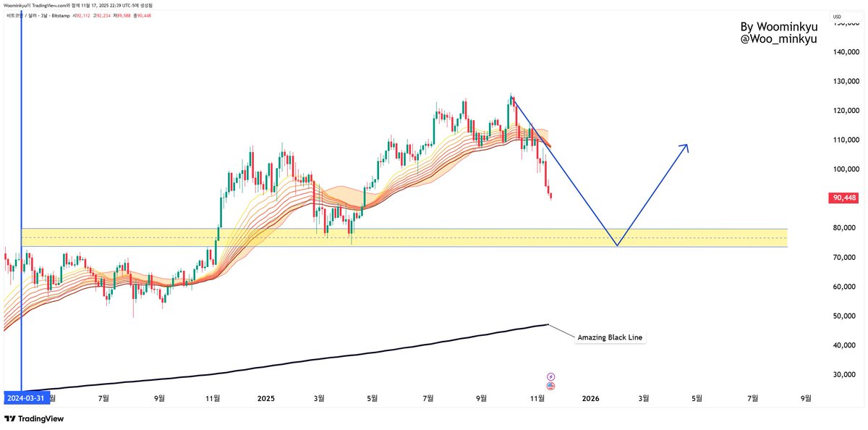Click the USD currency label atop the price scale
Image resolution: width=868 pixels, height=430 pixels.
838,16
